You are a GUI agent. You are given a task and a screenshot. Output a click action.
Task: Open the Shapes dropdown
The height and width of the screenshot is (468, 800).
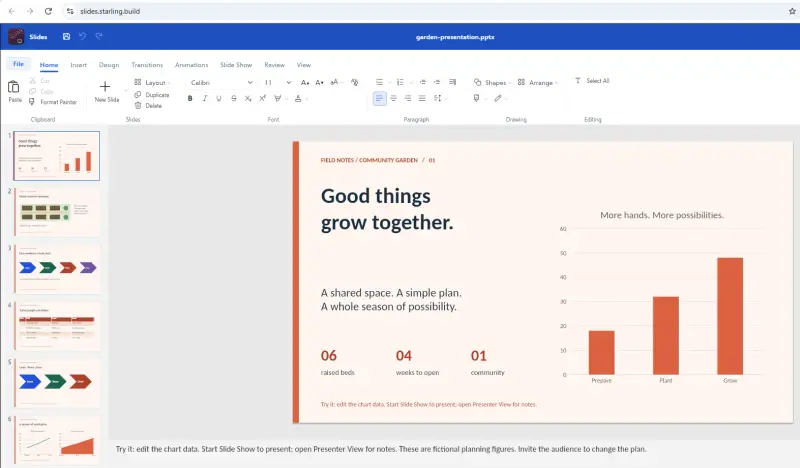(x=492, y=82)
